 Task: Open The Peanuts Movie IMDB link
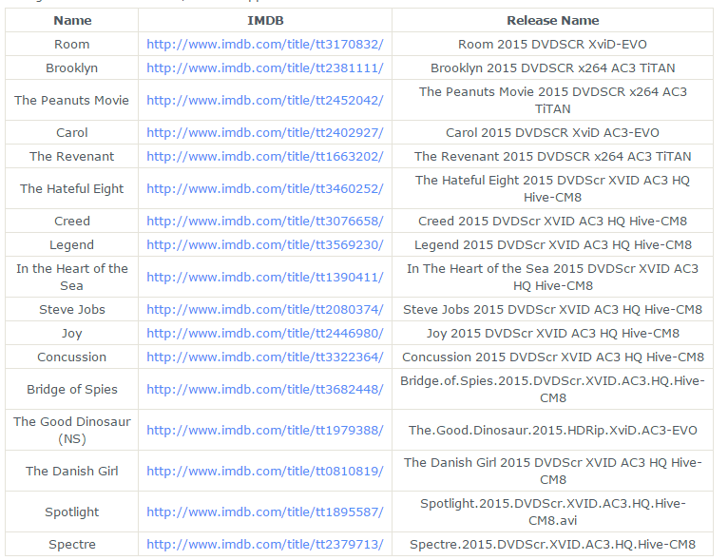tap(265, 100)
